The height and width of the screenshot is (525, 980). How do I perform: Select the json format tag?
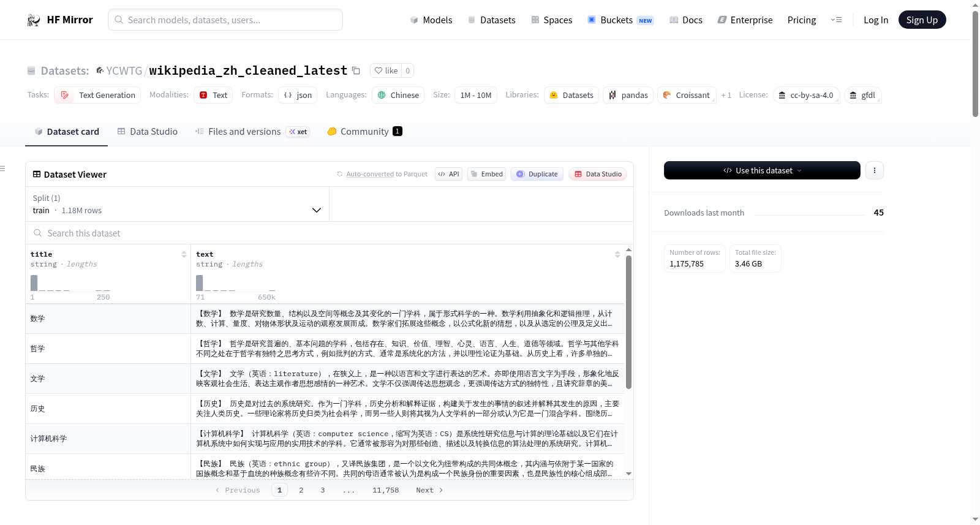click(x=298, y=95)
